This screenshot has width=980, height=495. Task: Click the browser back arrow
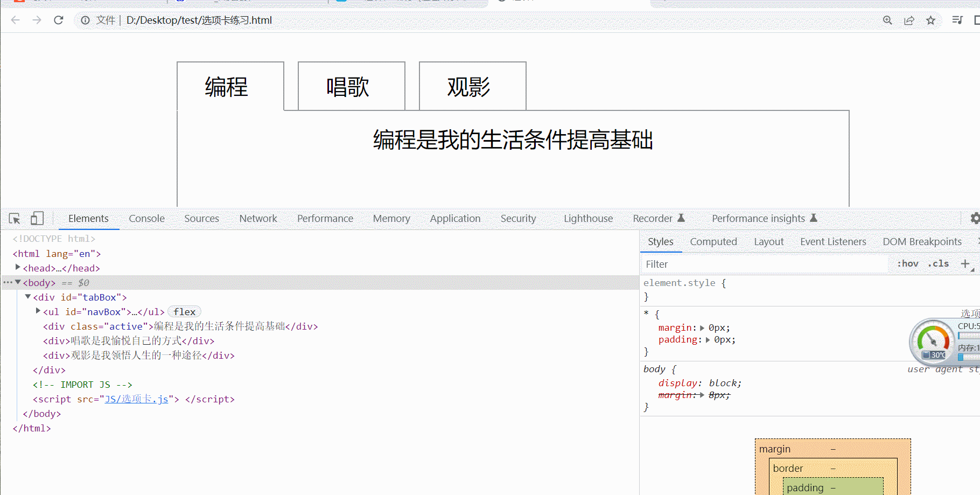(15, 20)
